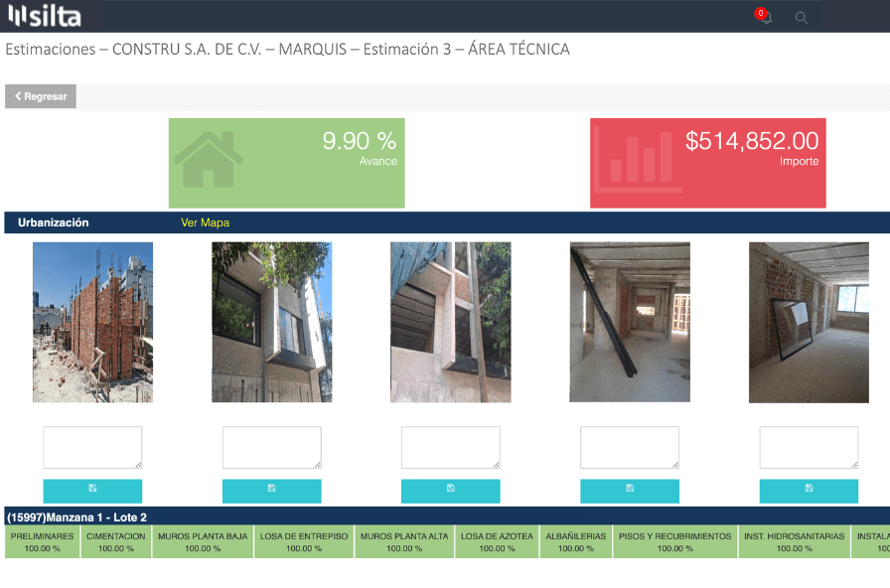This screenshot has width=890, height=588.
Task: Save the comment for blue tarp photo
Action: point(451,491)
